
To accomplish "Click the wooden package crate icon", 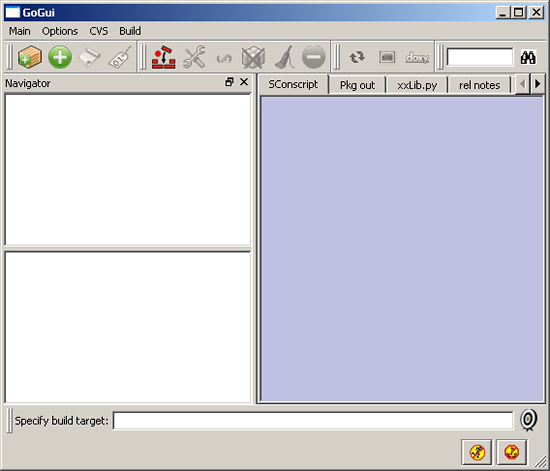I will click(x=30, y=57).
